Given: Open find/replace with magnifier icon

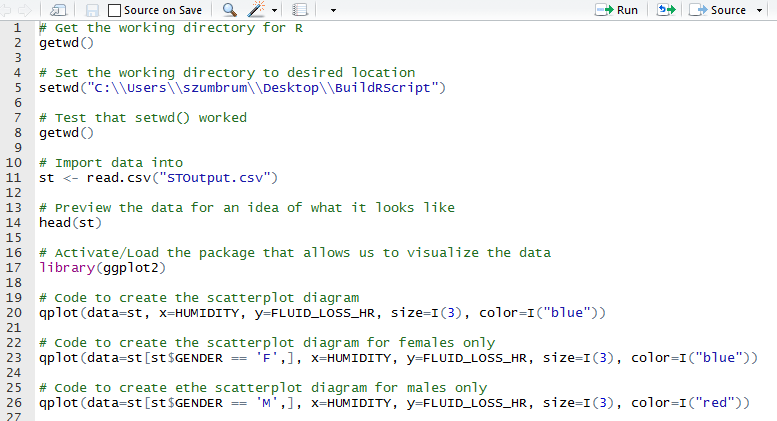Looking at the screenshot, I should pyautogui.click(x=229, y=10).
